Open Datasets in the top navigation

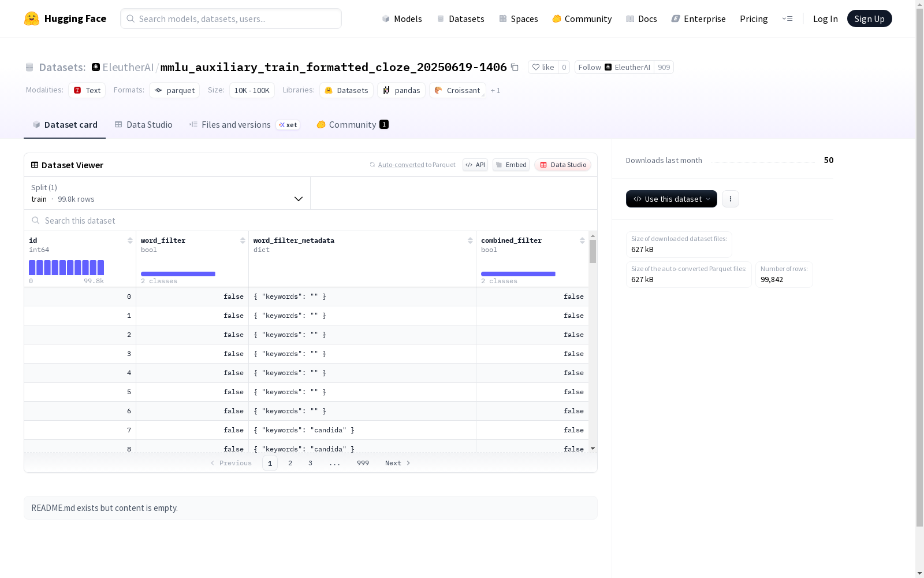tap(460, 18)
